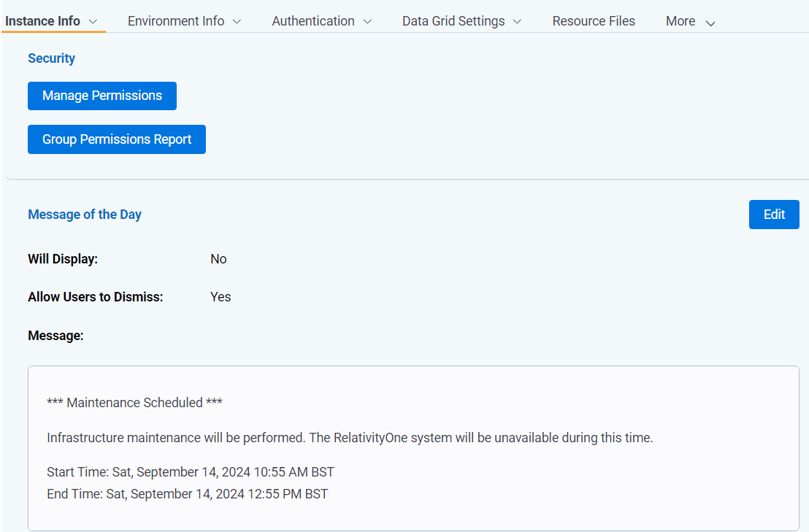809x532 pixels.
Task: Click the Maintenance Scheduled line
Action: (134, 403)
